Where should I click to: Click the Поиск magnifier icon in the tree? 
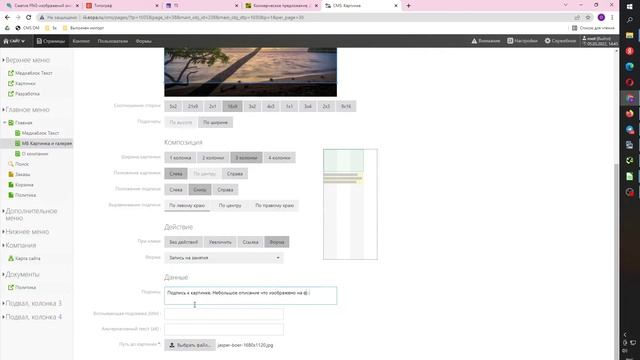tap(11, 164)
